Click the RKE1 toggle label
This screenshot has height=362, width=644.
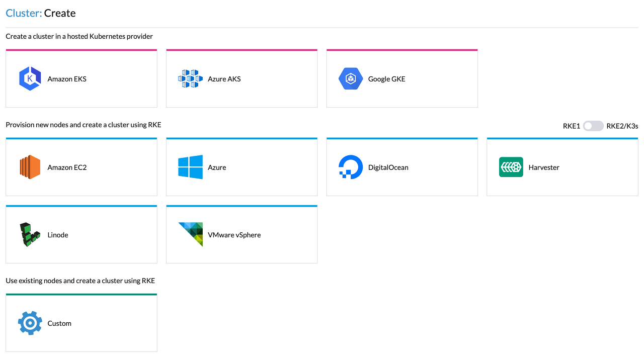tap(572, 126)
